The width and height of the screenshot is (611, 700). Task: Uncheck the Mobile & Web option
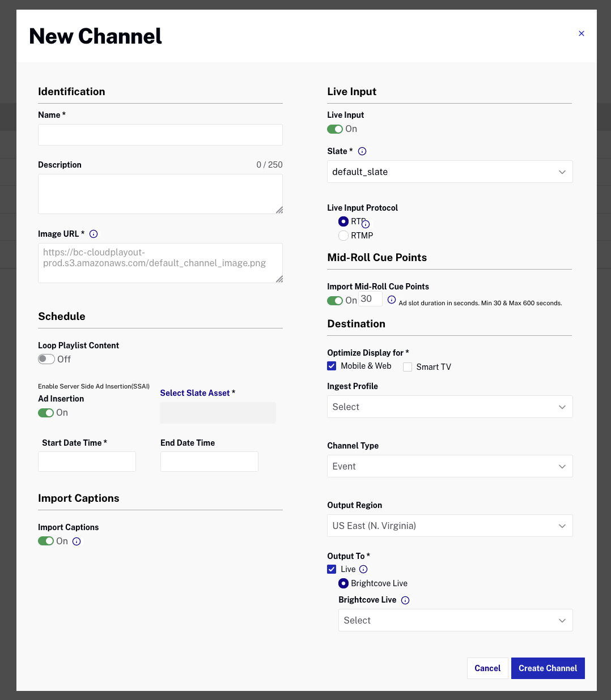point(332,366)
